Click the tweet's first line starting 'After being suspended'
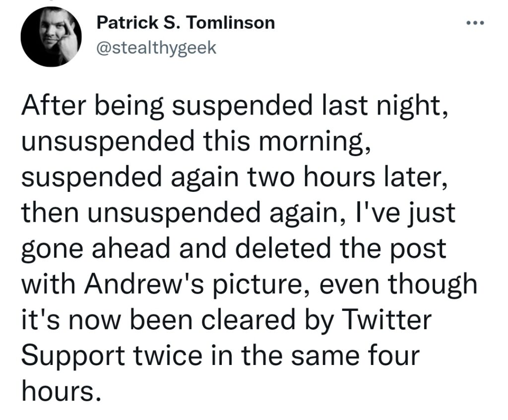508x420 pixels. click(x=236, y=106)
